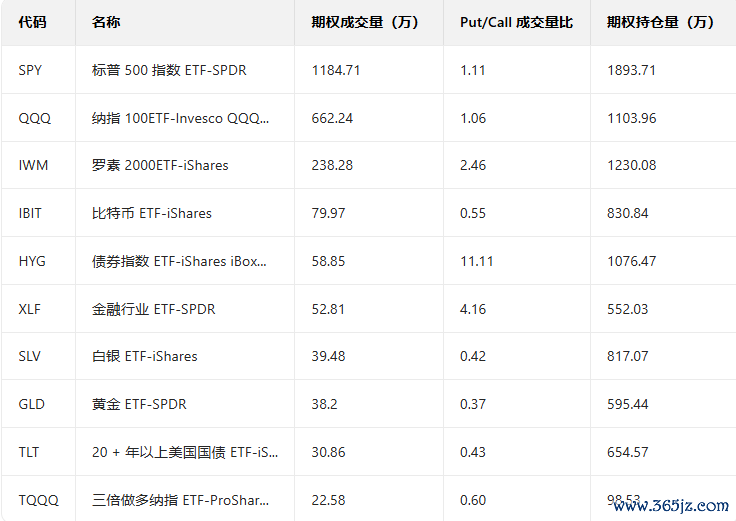Click the 期权持仓量（万） column header
Screen dimensions: 736x521
[x=660, y=22]
